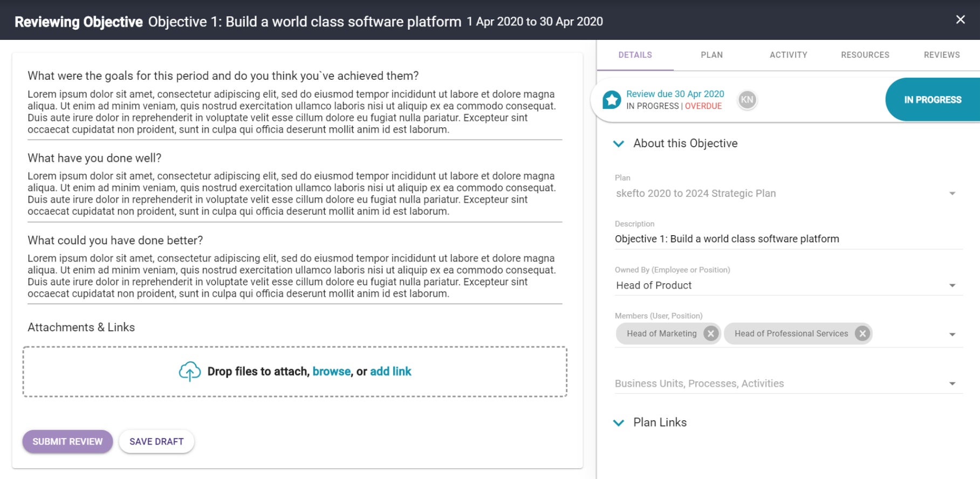Switch to the Resources tab
Screen dimensions: 980x479
pos(865,55)
